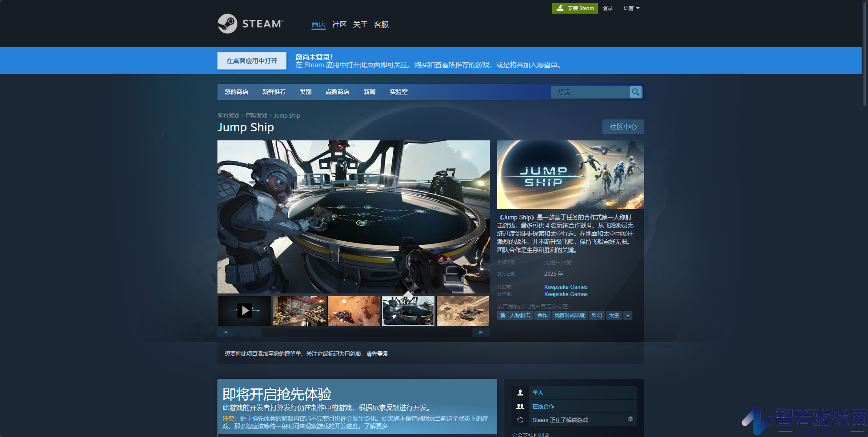Viewport: 868px width, 437px height.
Task: Click the Jump Ship breadcrumb link
Action: pos(287,116)
